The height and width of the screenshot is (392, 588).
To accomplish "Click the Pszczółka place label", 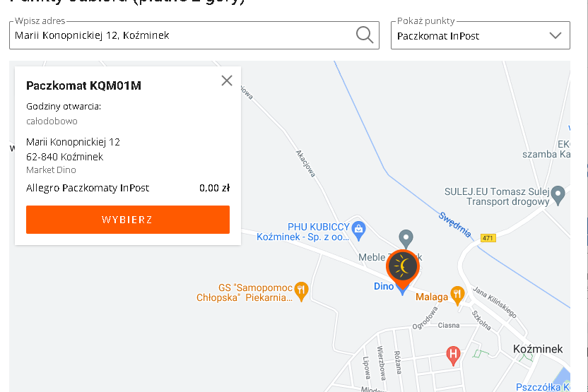I will [543, 387].
